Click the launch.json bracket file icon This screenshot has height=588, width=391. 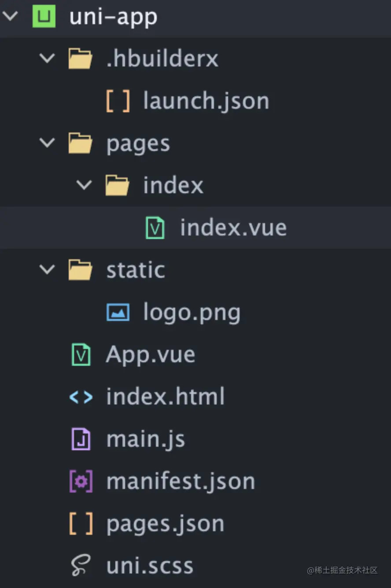118,101
